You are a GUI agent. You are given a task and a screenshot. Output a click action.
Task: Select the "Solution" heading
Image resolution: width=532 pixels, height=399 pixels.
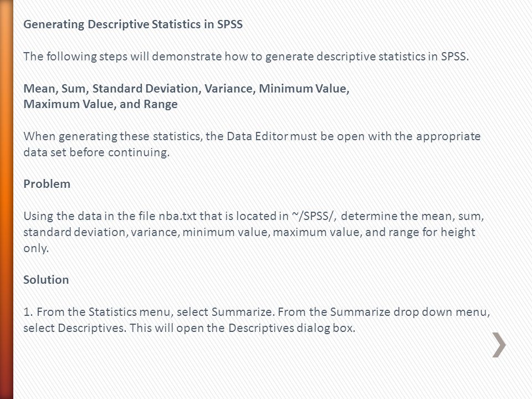tap(46, 280)
